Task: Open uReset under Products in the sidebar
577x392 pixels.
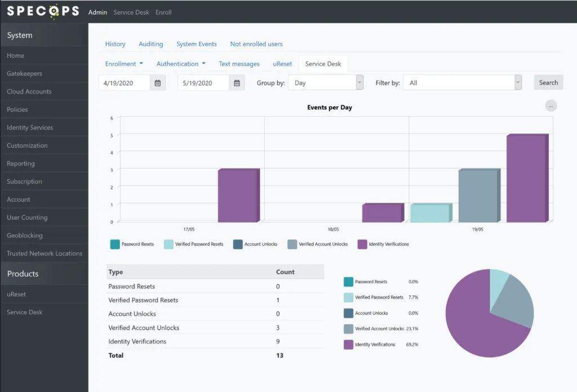Action: (x=44, y=294)
